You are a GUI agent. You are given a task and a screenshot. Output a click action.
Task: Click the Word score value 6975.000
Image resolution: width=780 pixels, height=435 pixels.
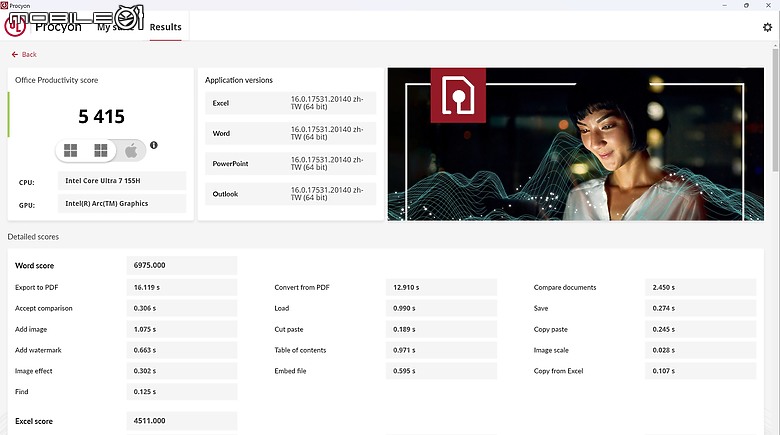182,265
